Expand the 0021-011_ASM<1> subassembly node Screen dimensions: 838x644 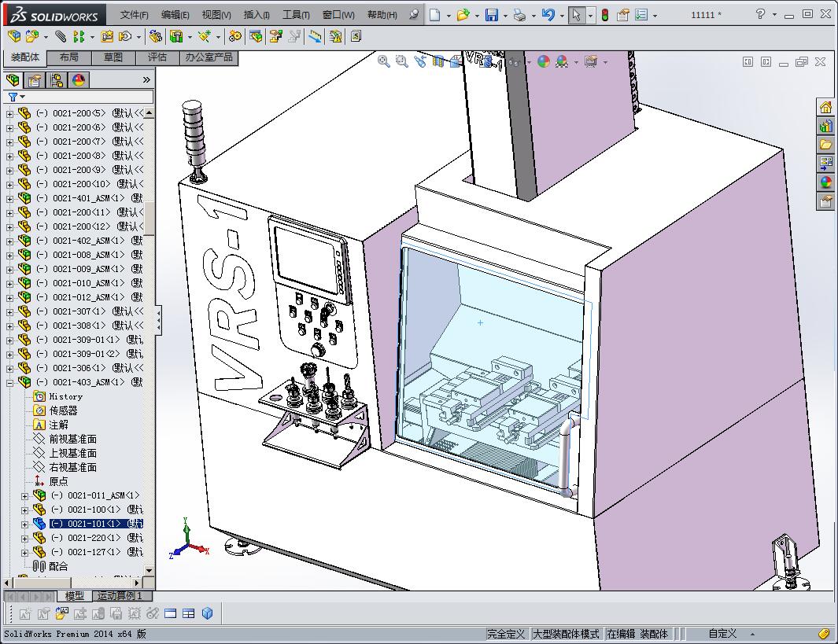24,495
